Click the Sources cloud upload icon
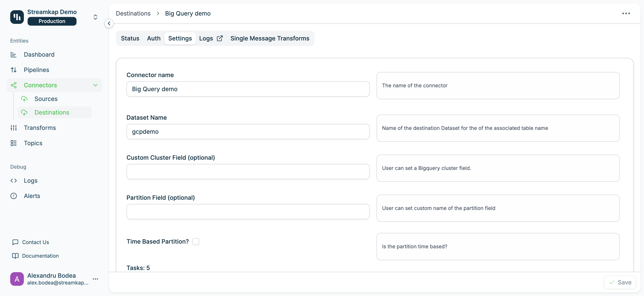The image size is (644, 296). point(24,99)
